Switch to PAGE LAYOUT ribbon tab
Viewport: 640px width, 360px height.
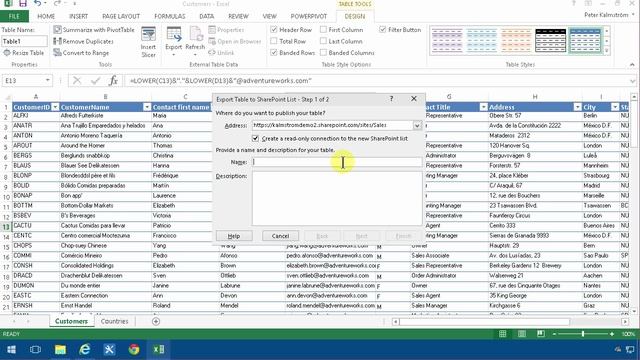pos(121,16)
